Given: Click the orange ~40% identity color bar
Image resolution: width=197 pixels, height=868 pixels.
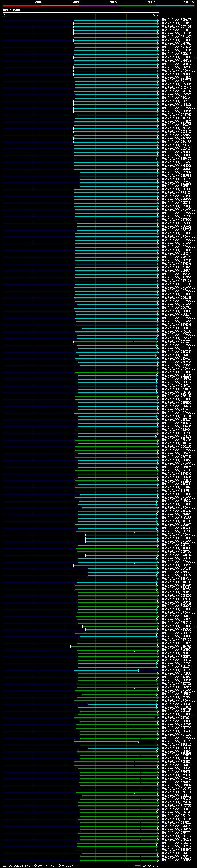Looking at the screenshot, I should point(60,6).
